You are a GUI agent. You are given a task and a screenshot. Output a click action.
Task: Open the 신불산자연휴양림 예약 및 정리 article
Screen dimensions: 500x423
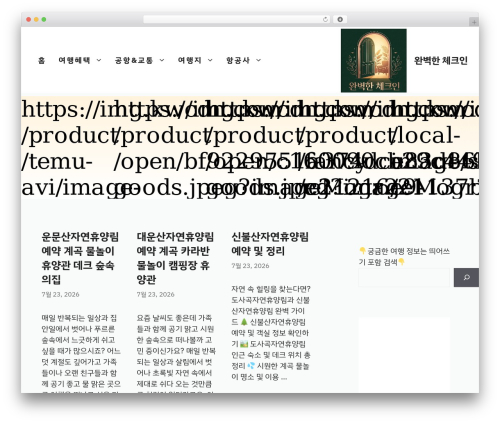point(270,244)
